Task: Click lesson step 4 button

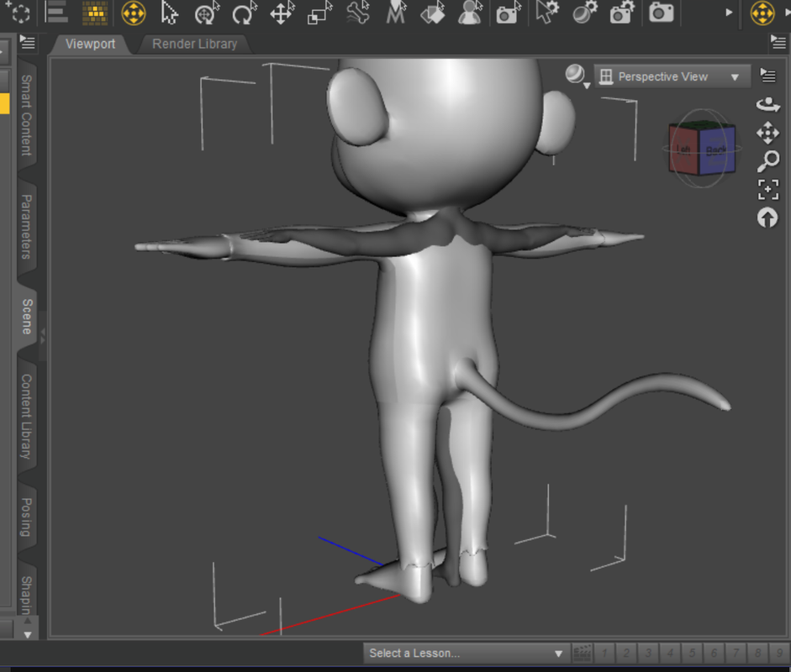Action: click(x=670, y=654)
